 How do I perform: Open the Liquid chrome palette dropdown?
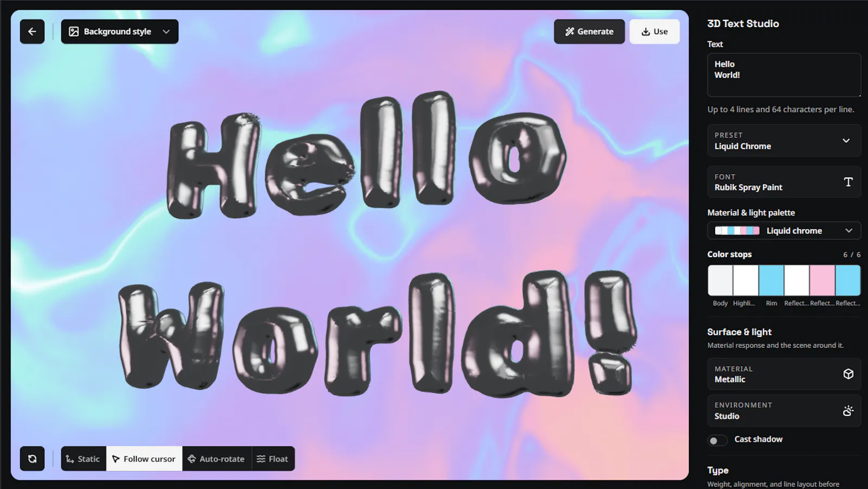784,231
